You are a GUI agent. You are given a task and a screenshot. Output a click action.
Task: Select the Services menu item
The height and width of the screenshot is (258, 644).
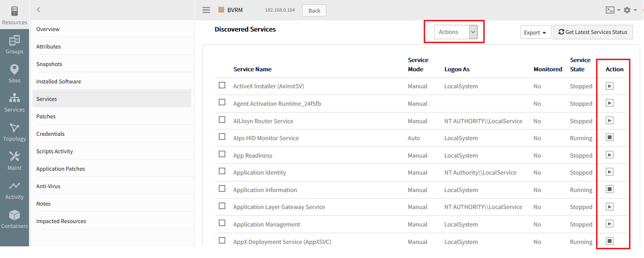112,98
